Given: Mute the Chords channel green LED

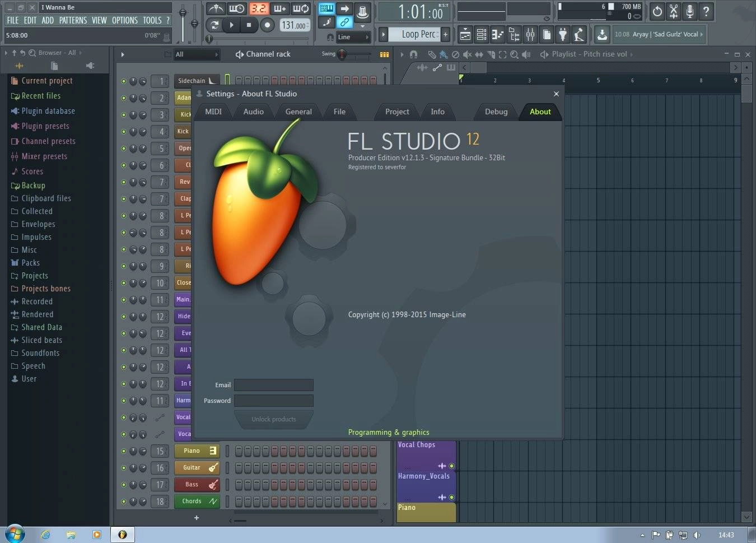Looking at the screenshot, I should pyautogui.click(x=124, y=502).
